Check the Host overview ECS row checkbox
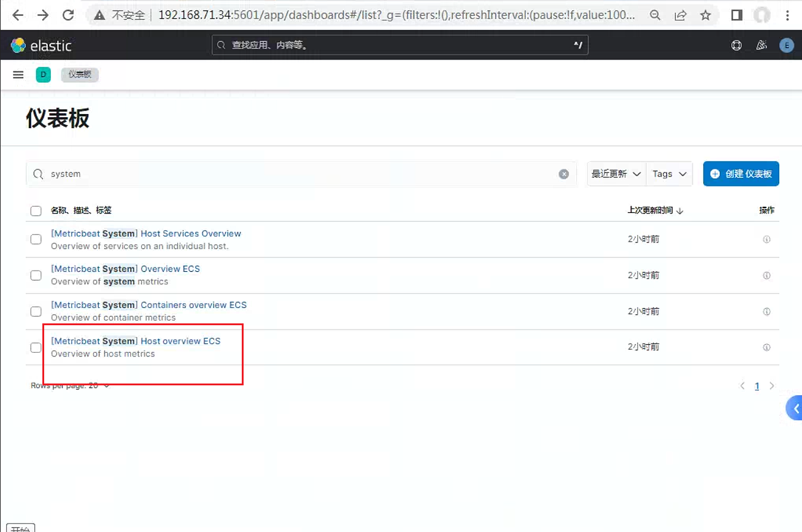Screen dimensions: 802x532 [36, 347]
